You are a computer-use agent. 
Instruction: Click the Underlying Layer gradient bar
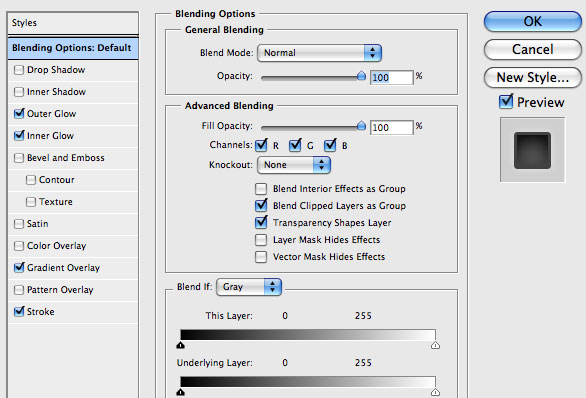pyautogui.click(x=308, y=382)
